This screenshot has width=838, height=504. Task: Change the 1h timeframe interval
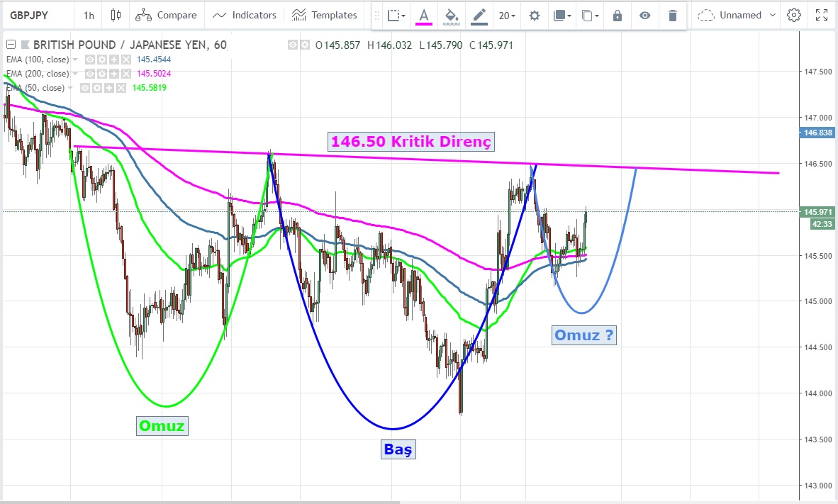[88, 15]
